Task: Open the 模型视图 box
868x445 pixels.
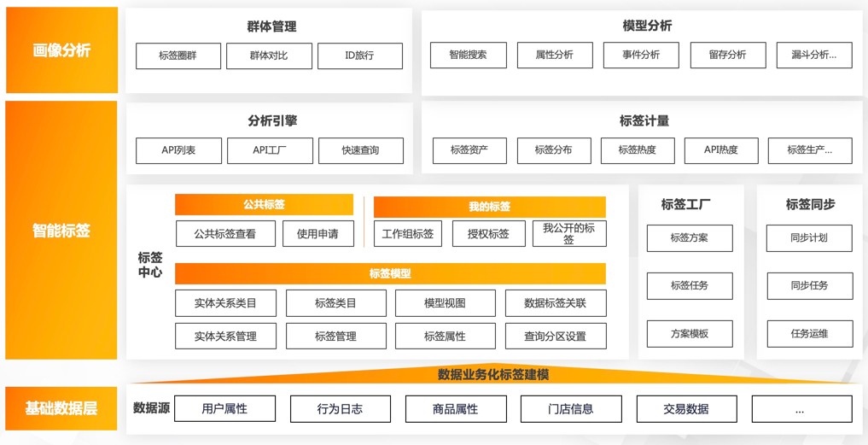Action: point(445,303)
